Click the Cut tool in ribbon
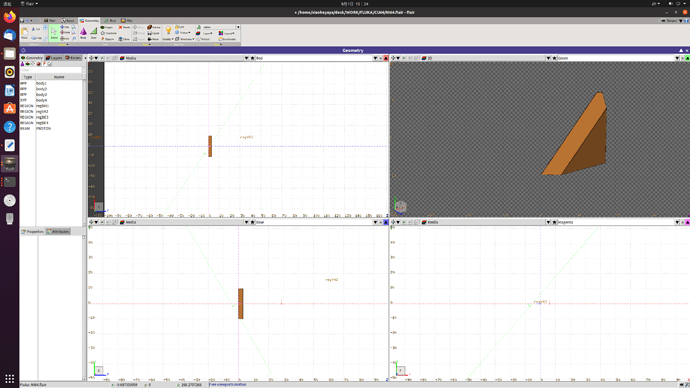 tap(36, 29)
